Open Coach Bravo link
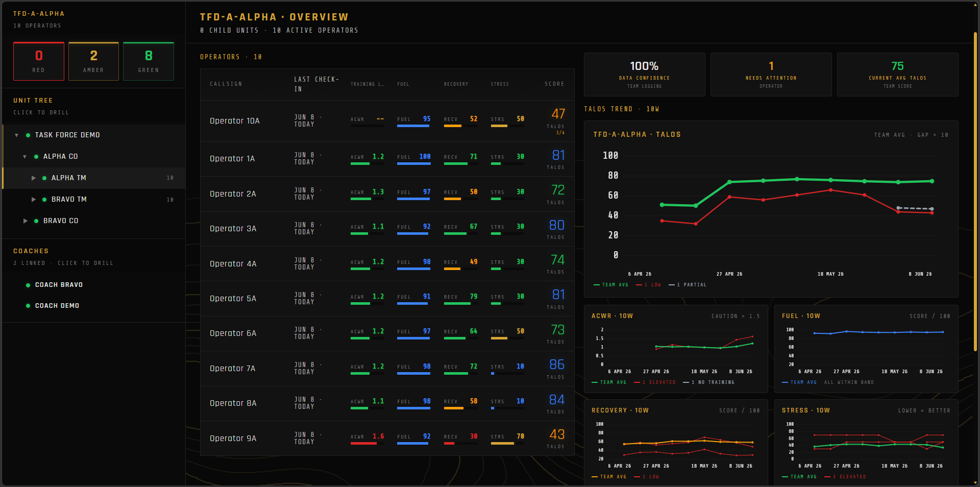This screenshot has width=980, height=487. pos(59,285)
